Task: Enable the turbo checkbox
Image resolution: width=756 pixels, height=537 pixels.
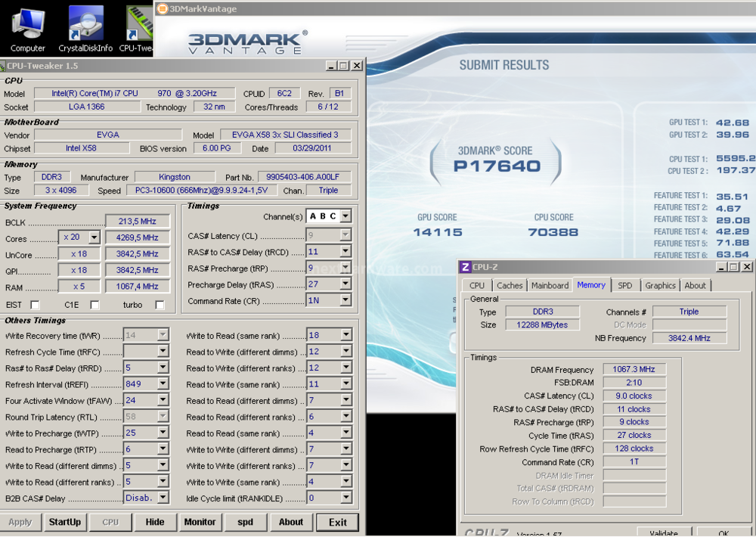Action: [160, 305]
